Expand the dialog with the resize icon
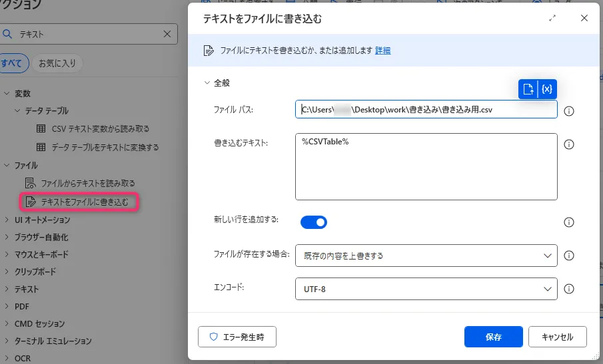The width and height of the screenshot is (603, 364). [x=552, y=19]
